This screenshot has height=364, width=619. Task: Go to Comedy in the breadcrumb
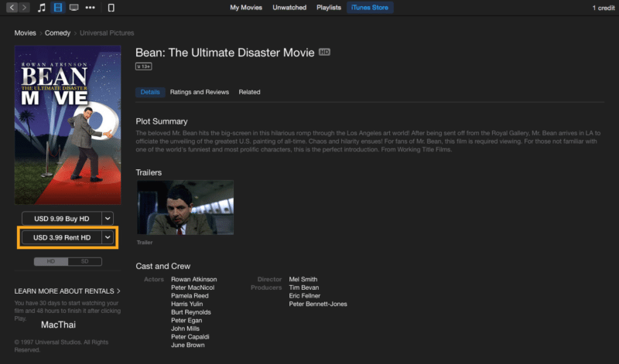(57, 32)
